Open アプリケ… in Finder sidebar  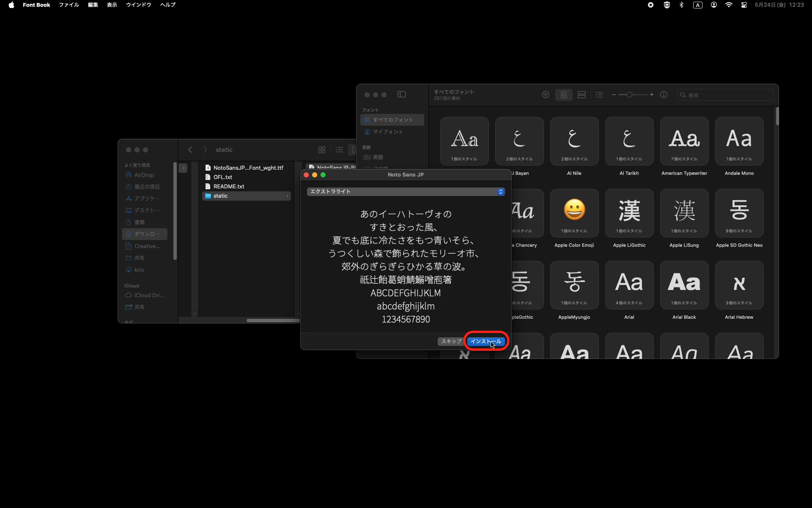[145, 199]
